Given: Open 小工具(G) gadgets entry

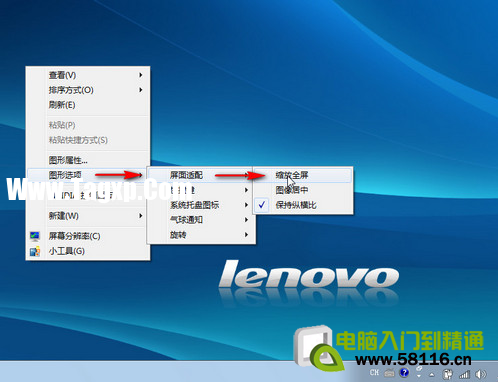Looking at the screenshot, I should tap(88, 251).
